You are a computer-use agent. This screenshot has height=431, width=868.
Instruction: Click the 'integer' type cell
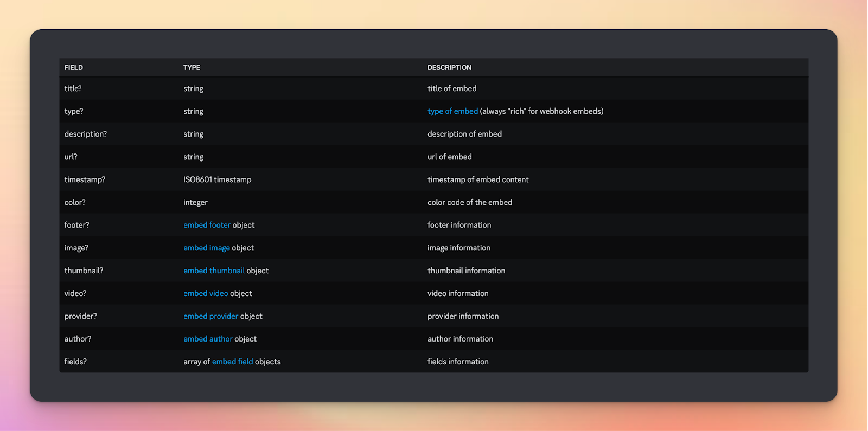coord(195,202)
